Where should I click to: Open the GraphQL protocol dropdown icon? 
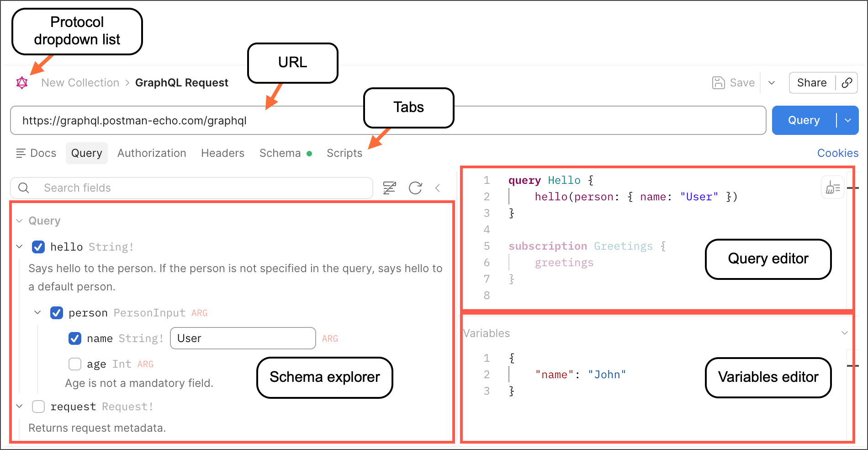pos(22,83)
